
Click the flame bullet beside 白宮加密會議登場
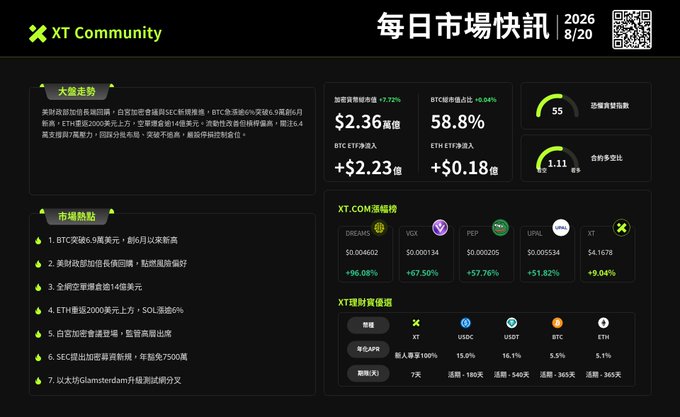click(x=38, y=334)
